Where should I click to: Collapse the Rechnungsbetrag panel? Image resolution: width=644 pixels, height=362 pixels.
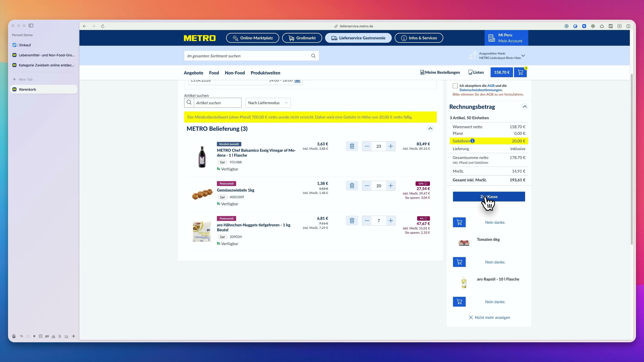point(524,107)
